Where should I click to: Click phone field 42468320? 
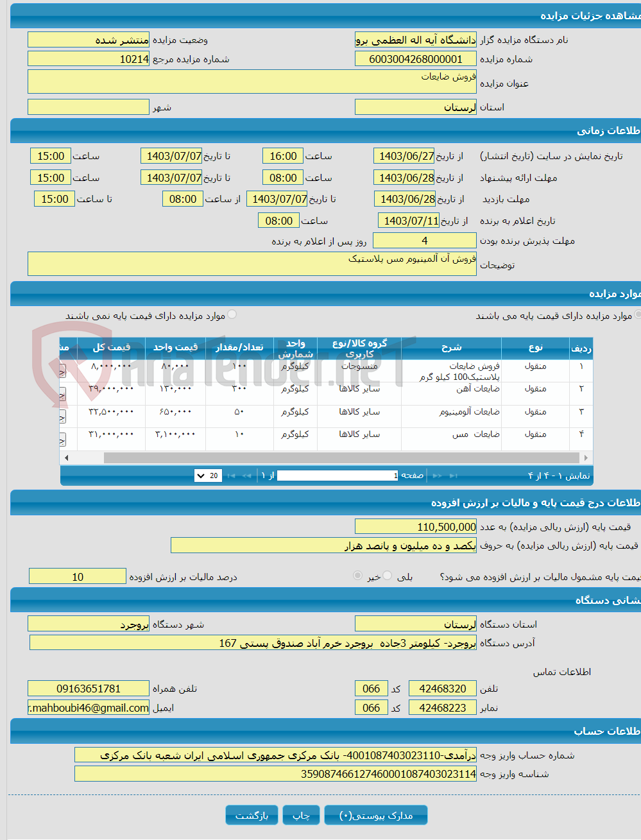pos(443,689)
